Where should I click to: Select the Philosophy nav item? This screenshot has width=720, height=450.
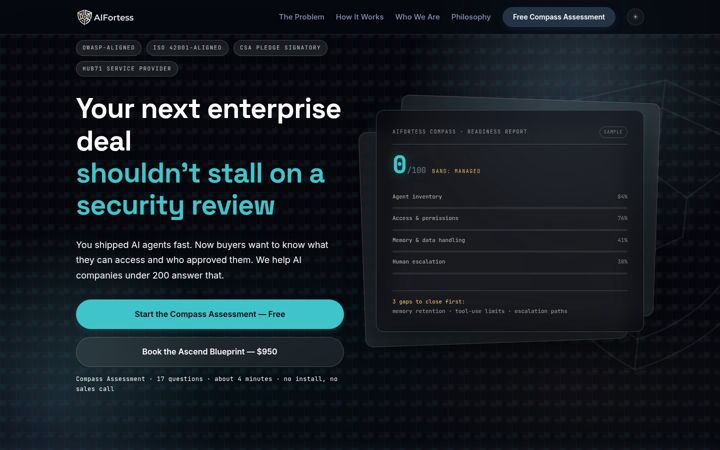pos(471,17)
